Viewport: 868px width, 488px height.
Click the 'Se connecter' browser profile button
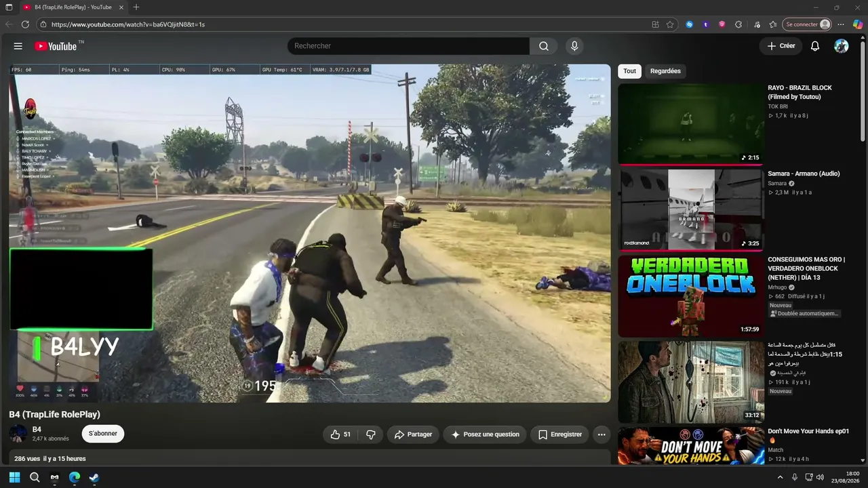click(x=808, y=24)
